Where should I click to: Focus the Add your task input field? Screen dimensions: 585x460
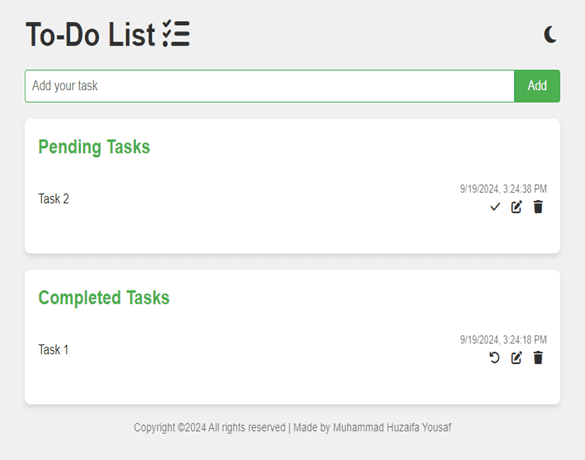270,86
